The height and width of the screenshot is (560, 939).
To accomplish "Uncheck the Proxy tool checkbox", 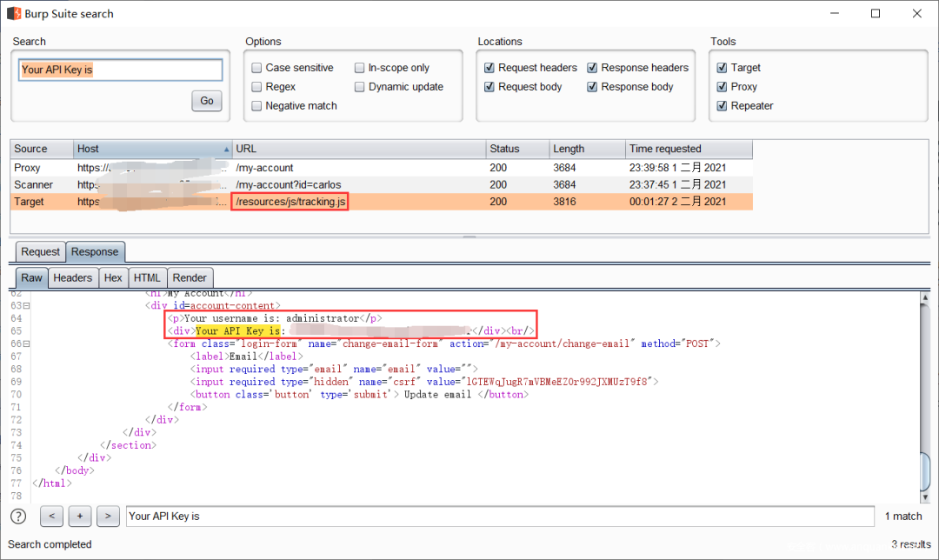I will (723, 87).
